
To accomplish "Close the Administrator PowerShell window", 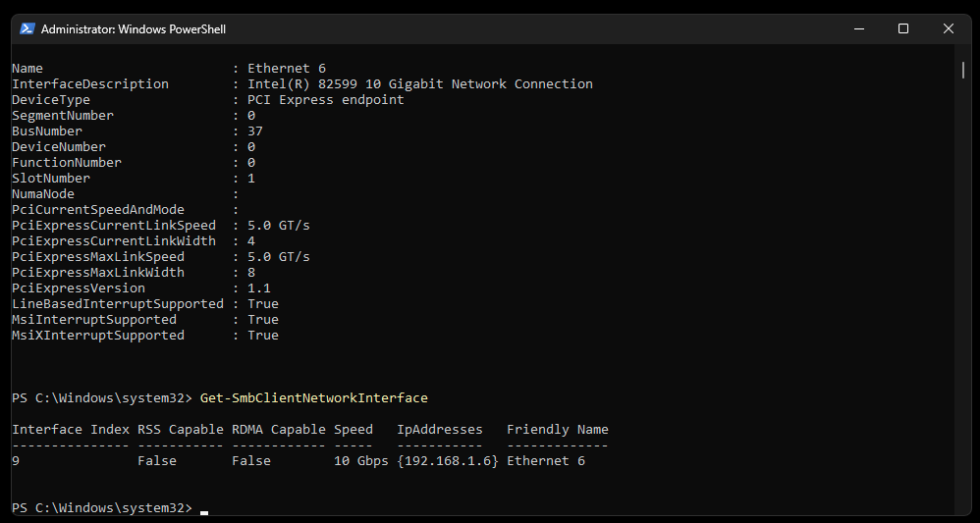I will [x=949, y=28].
